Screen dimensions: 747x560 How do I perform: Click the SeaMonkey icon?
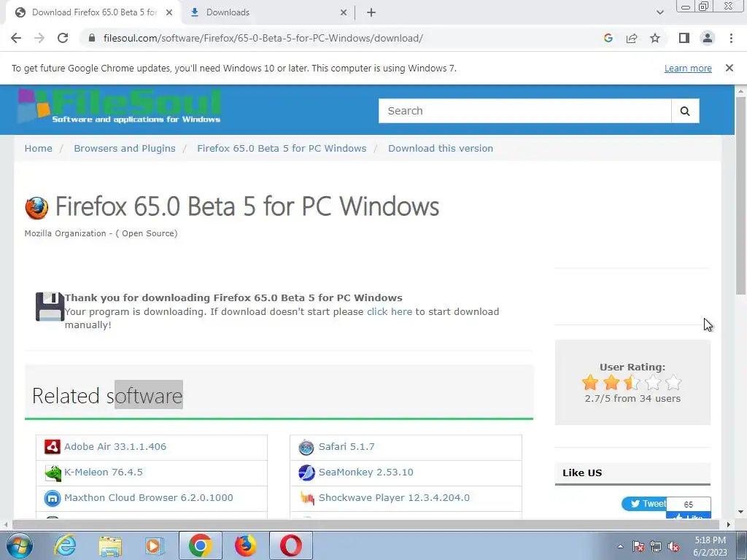coord(306,472)
